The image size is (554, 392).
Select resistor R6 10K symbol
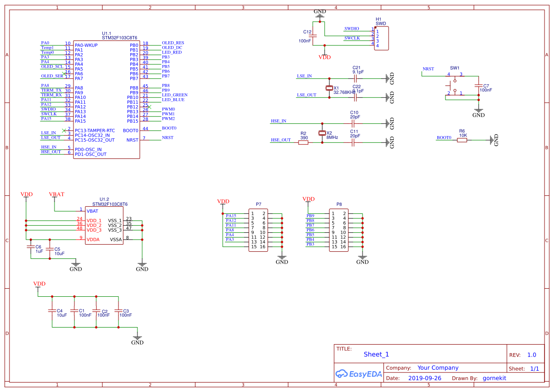(462, 139)
